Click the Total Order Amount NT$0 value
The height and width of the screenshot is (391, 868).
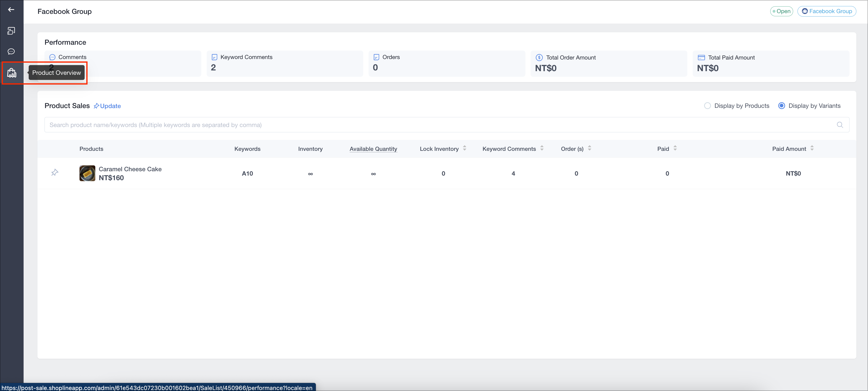546,68
